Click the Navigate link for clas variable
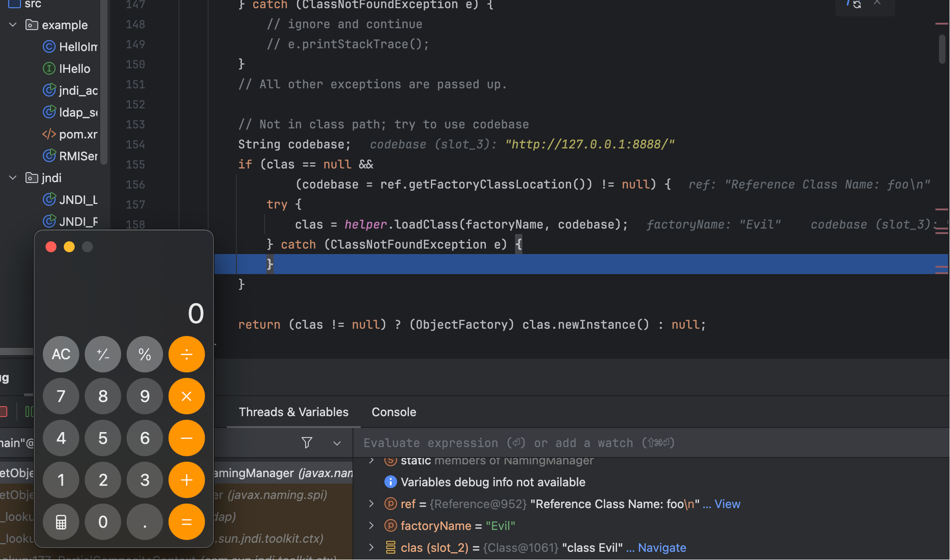This screenshot has height=560, width=950. [x=662, y=548]
